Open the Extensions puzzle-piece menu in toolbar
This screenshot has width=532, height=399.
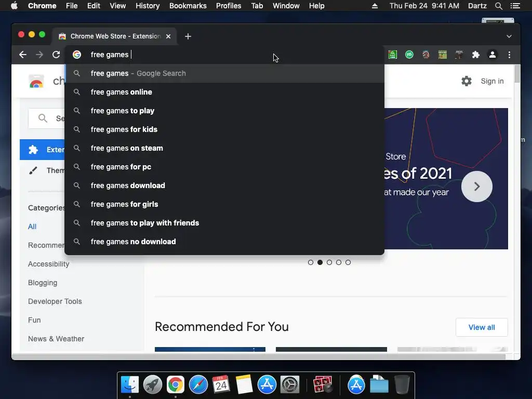click(476, 55)
